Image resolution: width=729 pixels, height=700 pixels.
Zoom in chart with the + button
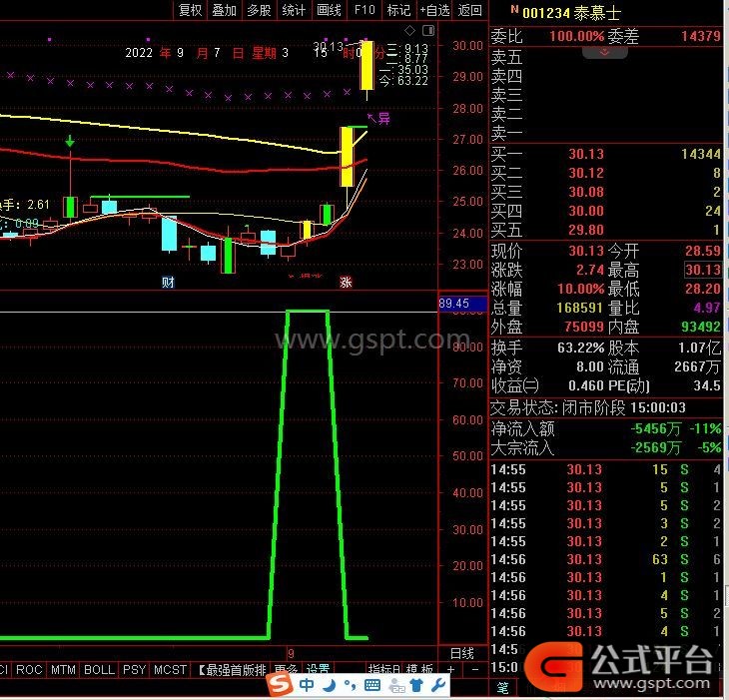pos(450,670)
